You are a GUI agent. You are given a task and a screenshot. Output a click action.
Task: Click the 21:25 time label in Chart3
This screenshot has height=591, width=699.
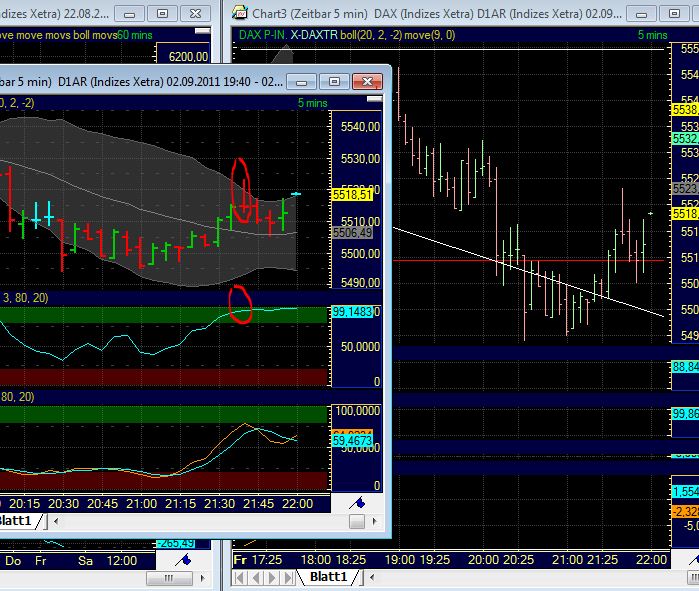(602, 560)
